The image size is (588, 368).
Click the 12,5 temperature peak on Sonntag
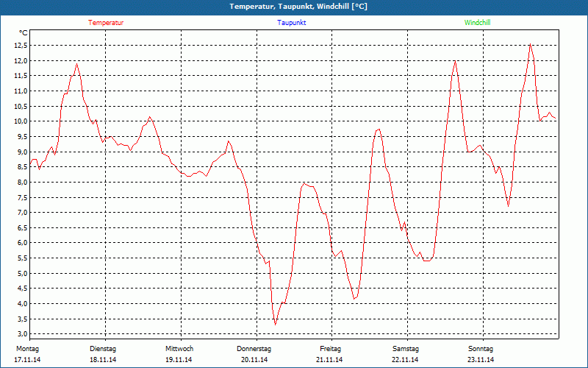[530, 44]
